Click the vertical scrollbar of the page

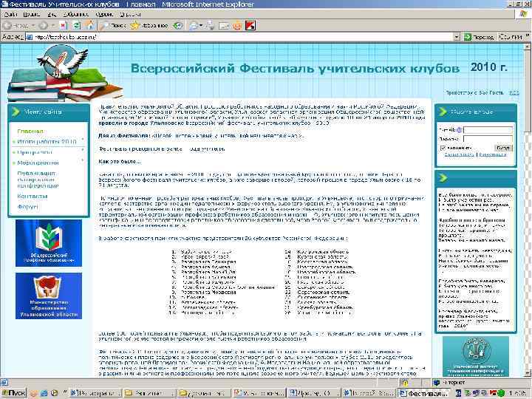point(528,211)
